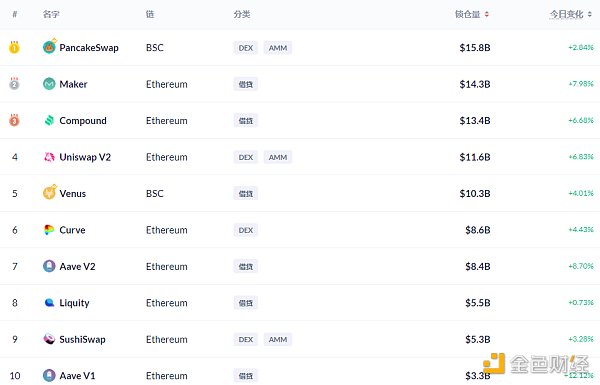This screenshot has width=600, height=385.
Task: Click the SushiSwap logo icon
Action: (x=49, y=339)
